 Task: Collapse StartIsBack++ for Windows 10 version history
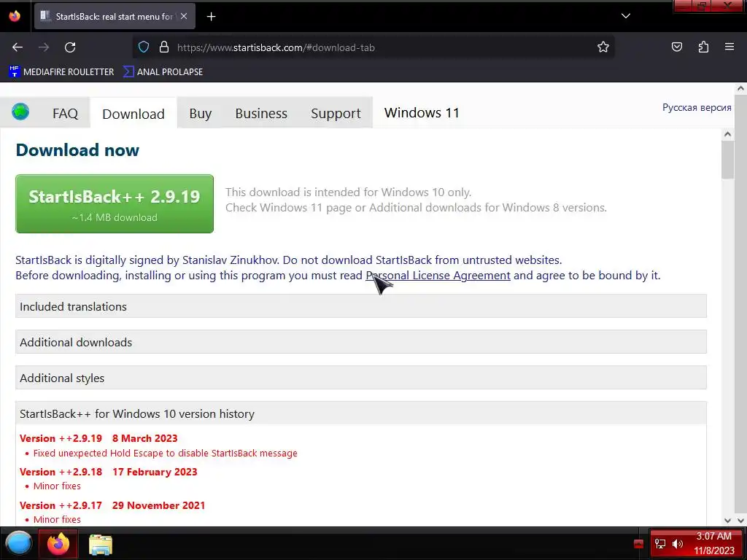(x=360, y=413)
